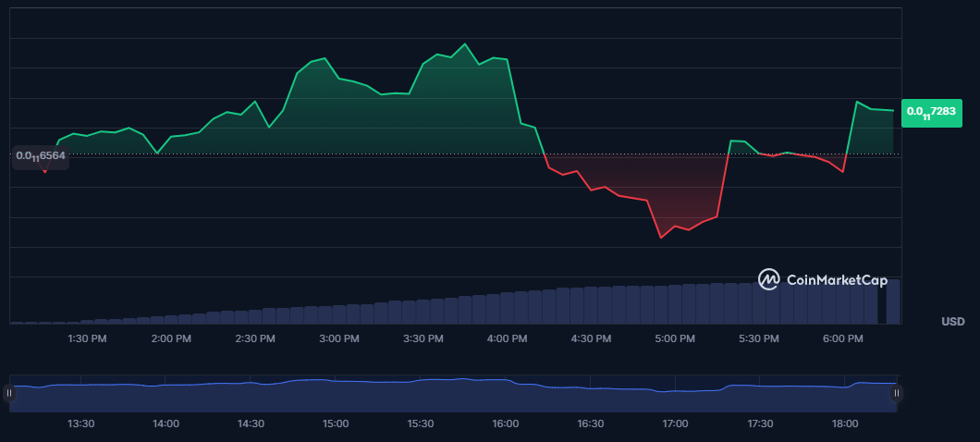
Task: Grab the right range slider handle
Action: click(x=897, y=393)
